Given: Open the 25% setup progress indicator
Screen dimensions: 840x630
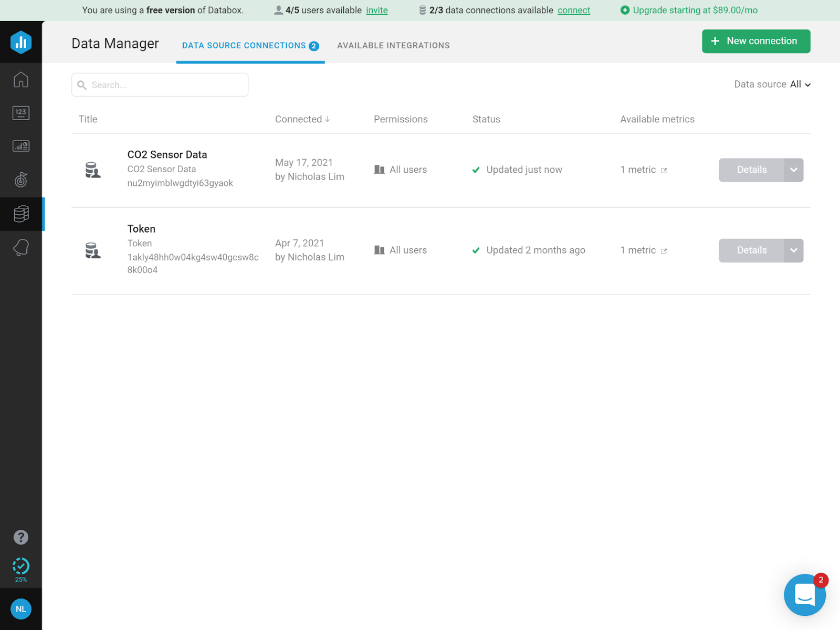Looking at the screenshot, I should point(21,567).
